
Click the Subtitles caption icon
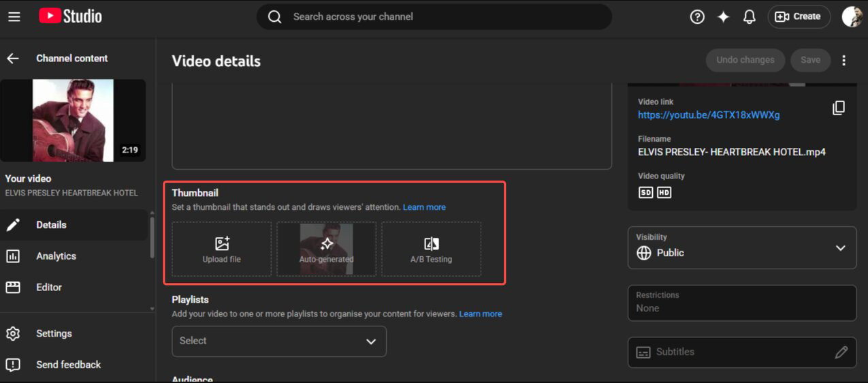click(643, 352)
